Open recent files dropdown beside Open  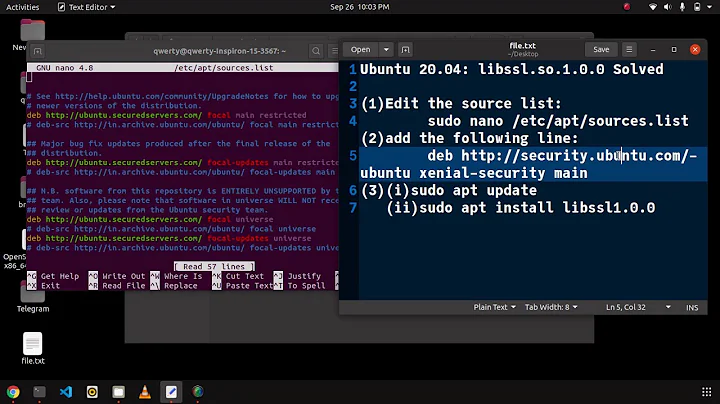coord(386,50)
